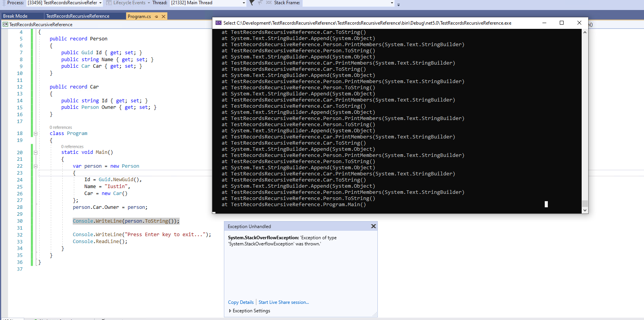This screenshot has width=644, height=320.
Task: Toggle the pin on Program.cs tab
Action: point(156,17)
